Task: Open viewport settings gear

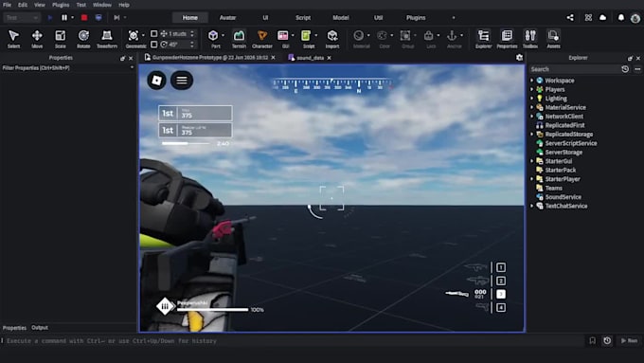Action: tap(520, 58)
